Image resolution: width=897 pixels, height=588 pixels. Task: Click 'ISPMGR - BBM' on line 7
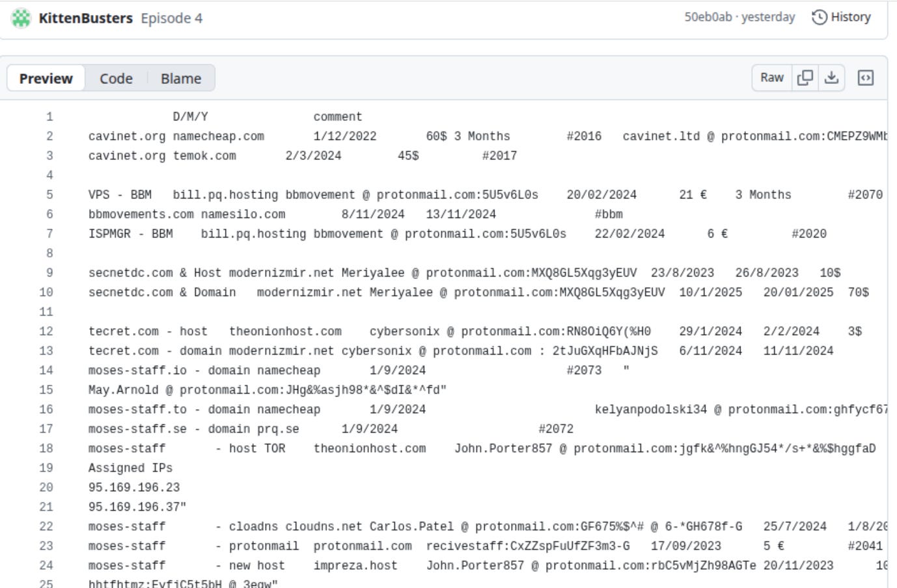tap(131, 234)
